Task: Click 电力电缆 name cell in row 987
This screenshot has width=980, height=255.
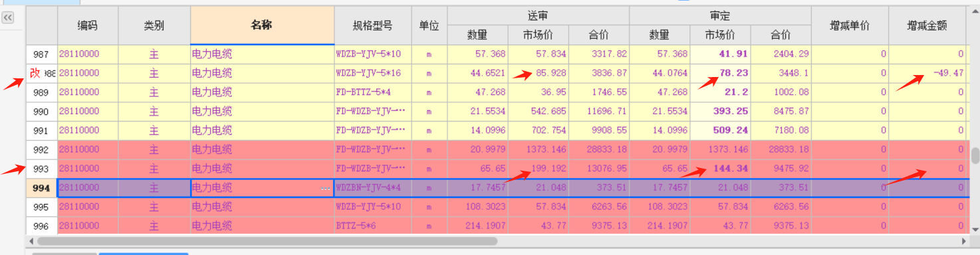Action: pos(262,54)
